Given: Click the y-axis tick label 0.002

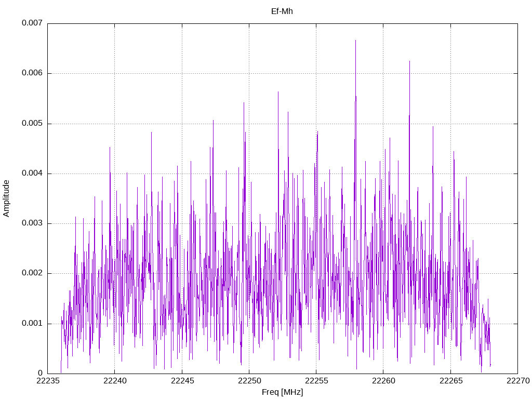Looking at the screenshot, I should [x=32, y=273].
